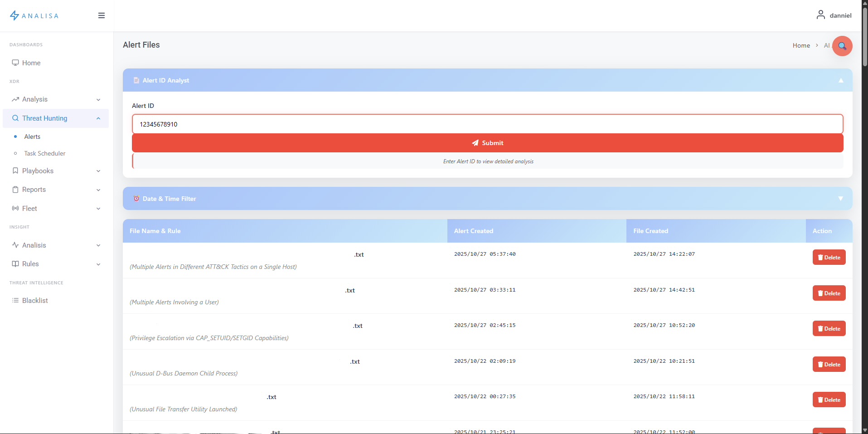Click the Analysis trending-line icon
868x434 pixels.
click(15, 99)
